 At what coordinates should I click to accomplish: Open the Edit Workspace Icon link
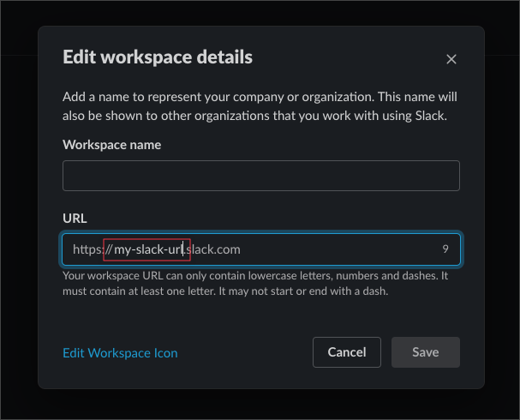point(120,352)
